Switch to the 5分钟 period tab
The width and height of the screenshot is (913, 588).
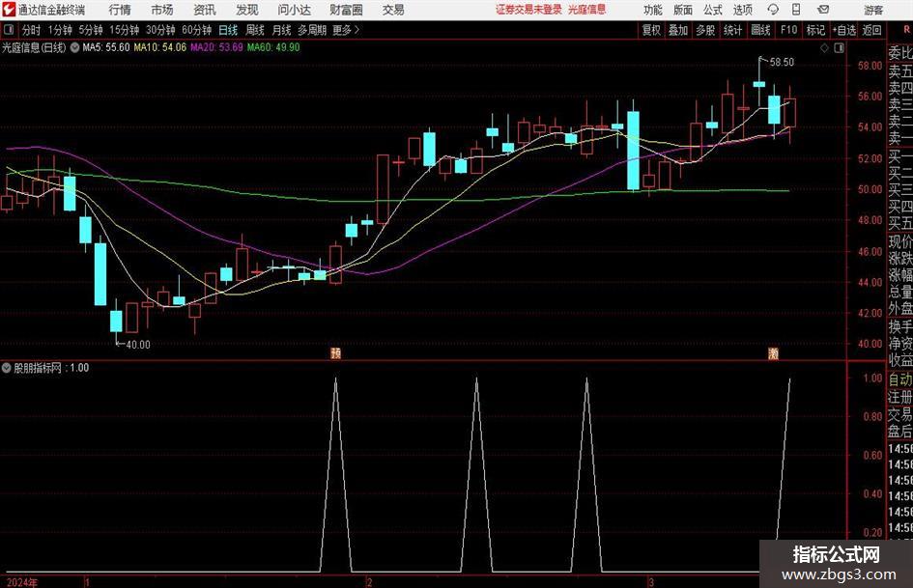(91, 30)
